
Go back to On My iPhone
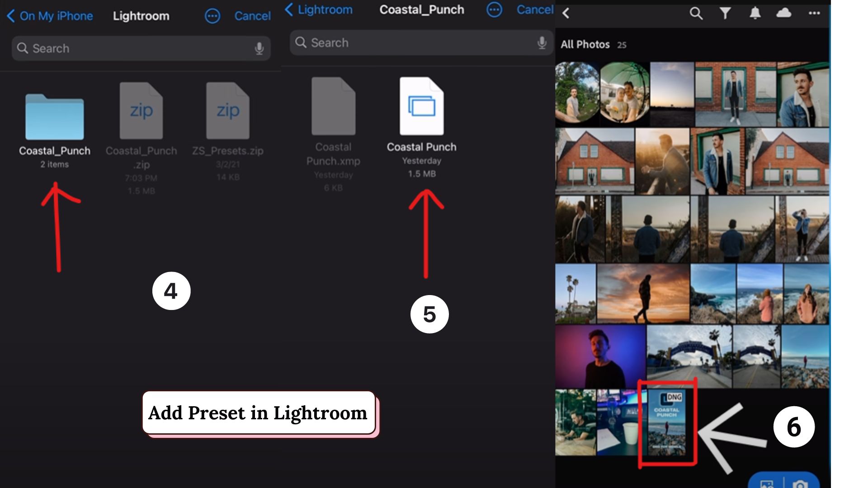tap(50, 16)
